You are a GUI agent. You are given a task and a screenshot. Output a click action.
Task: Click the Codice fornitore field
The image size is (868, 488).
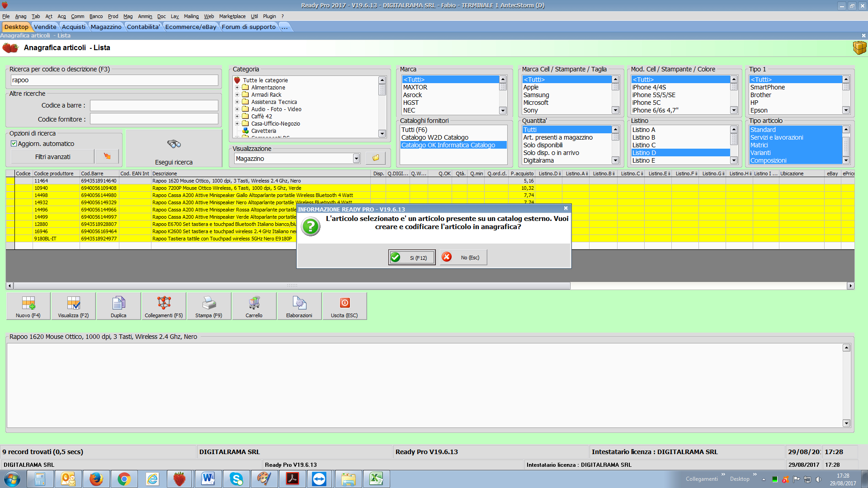coord(154,119)
